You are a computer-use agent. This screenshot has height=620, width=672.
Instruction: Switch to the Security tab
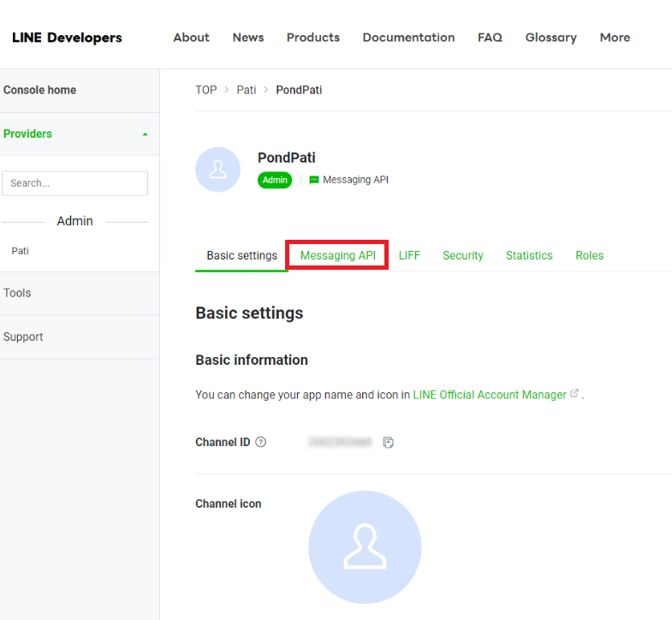[x=463, y=255]
